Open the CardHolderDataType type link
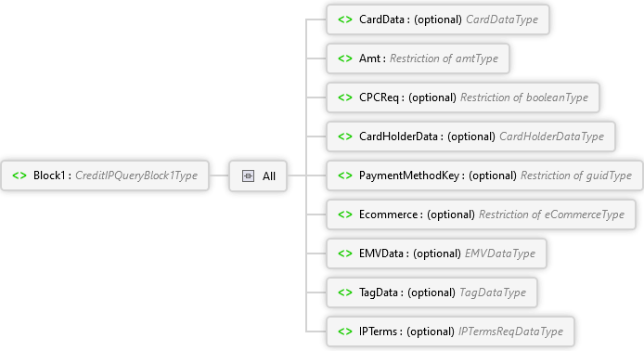Screen dimensions: 644x351 pos(551,136)
